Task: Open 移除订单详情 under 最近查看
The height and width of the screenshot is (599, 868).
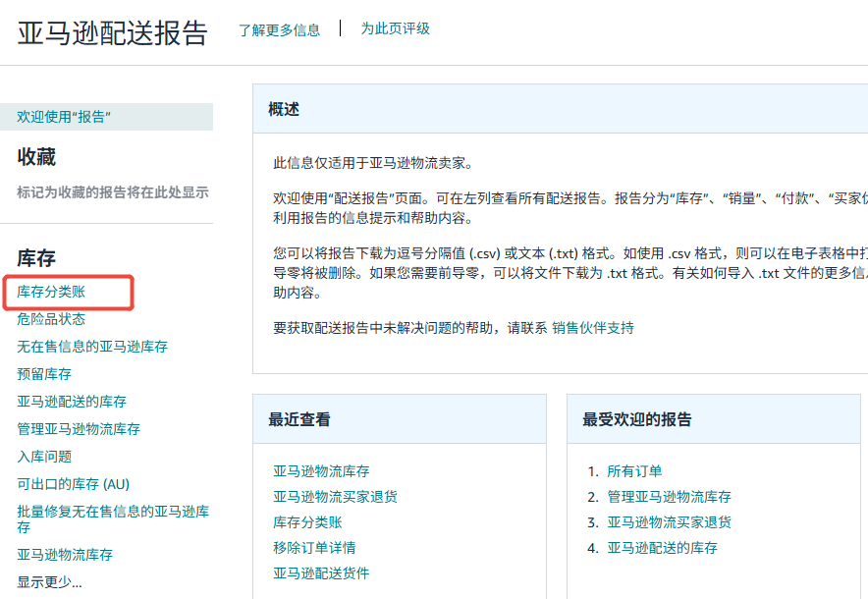Action: pyautogui.click(x=314, y=548)
